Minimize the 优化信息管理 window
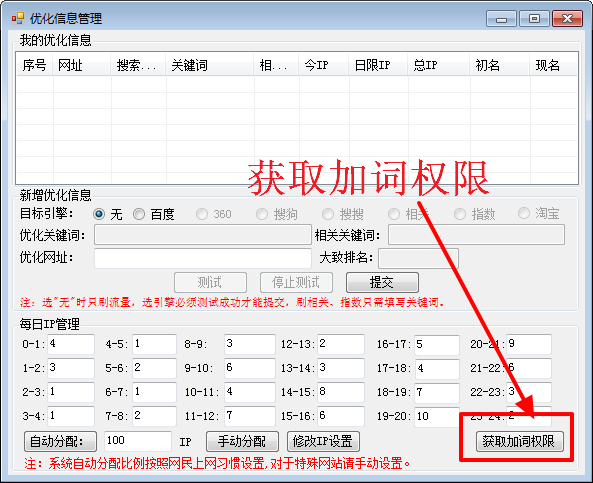The height and width of the screenshot is (483, 593). [501, 19]
